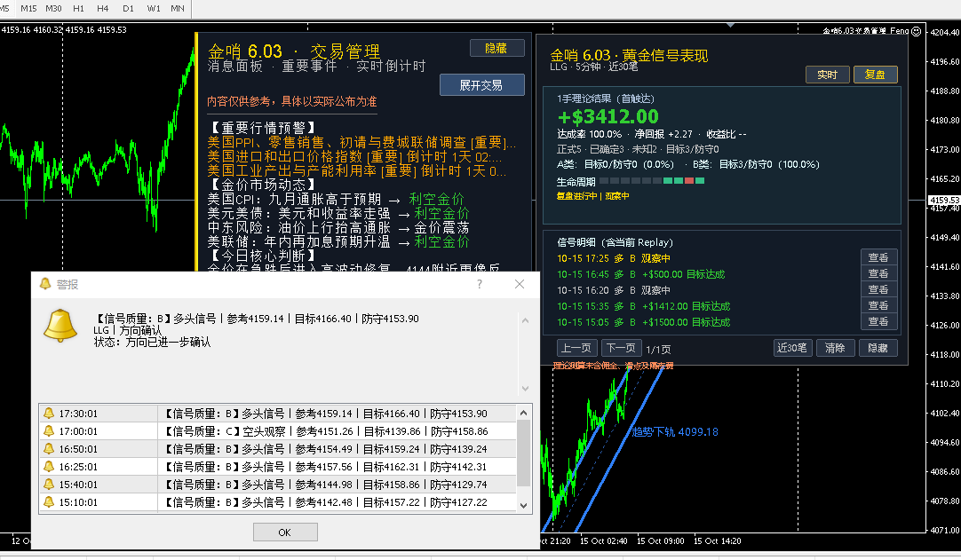Click the 隐藏 button in trade management panel
961x560 pixels.
pos(497,49)
